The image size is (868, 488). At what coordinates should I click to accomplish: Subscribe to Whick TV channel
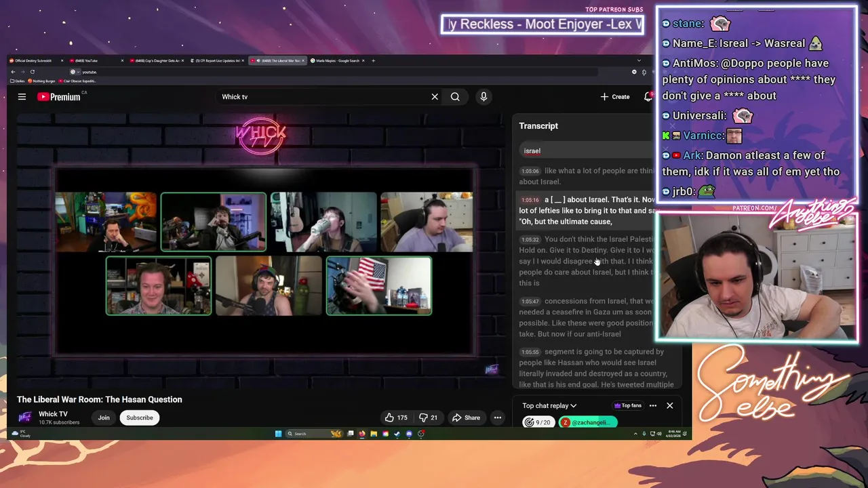click(x=139, y=418)
